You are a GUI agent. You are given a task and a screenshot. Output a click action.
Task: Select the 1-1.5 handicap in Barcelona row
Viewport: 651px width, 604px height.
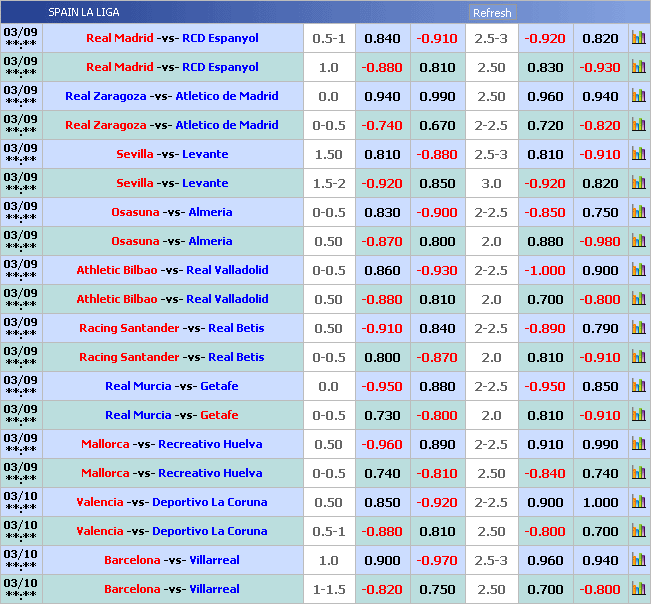tap(329, 589)
